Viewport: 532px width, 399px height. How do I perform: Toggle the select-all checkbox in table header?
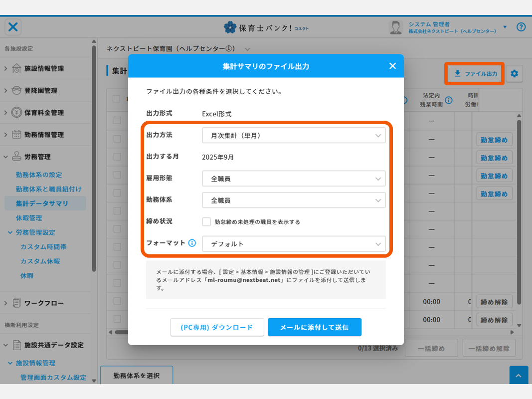(x=117, y=99)
